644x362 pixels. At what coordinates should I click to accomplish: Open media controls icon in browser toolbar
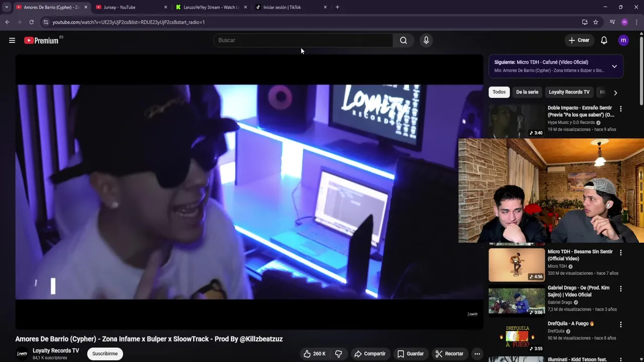[612, 22]
